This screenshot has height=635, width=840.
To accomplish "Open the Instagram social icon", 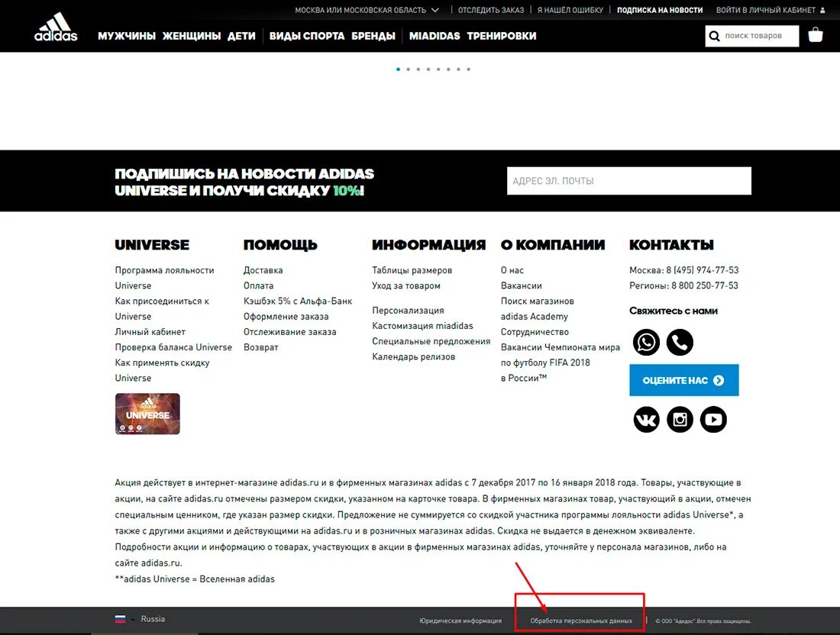I will (x=680, y=419).
